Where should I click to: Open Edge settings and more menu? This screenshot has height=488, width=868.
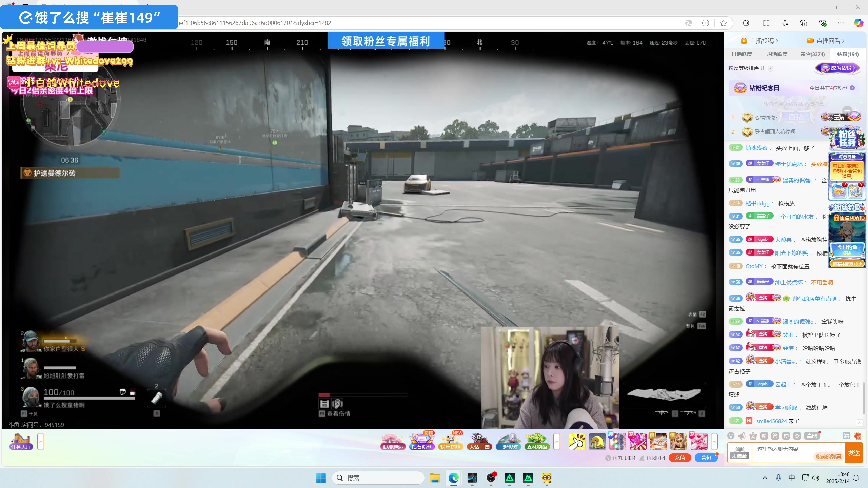click(x=841, y=23)
